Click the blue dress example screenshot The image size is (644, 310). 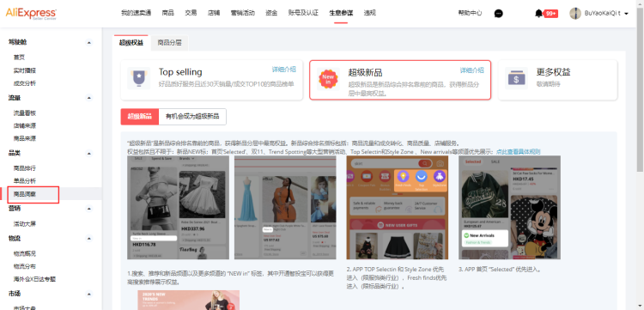285,207
